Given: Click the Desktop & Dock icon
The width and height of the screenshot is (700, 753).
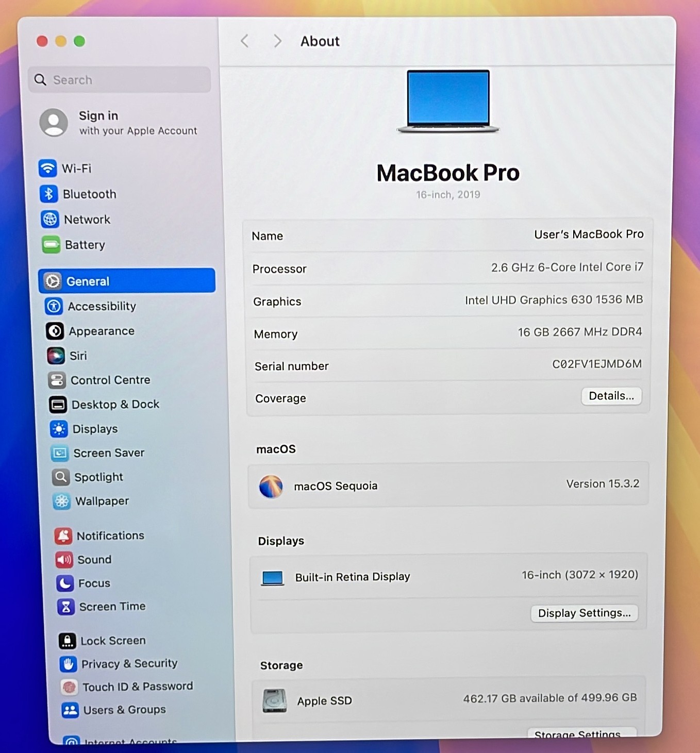Looking at the screenshot, I should tap(58, 405).
